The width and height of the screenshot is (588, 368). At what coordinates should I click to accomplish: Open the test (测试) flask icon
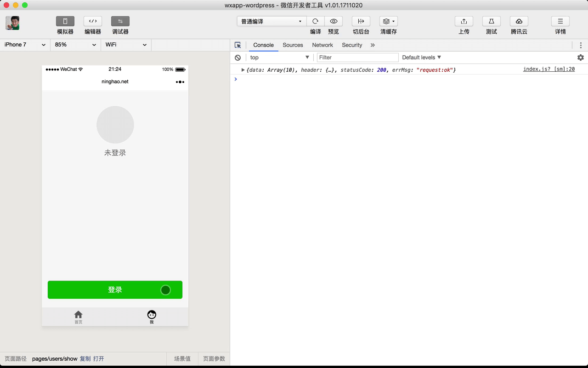[491, 21]
